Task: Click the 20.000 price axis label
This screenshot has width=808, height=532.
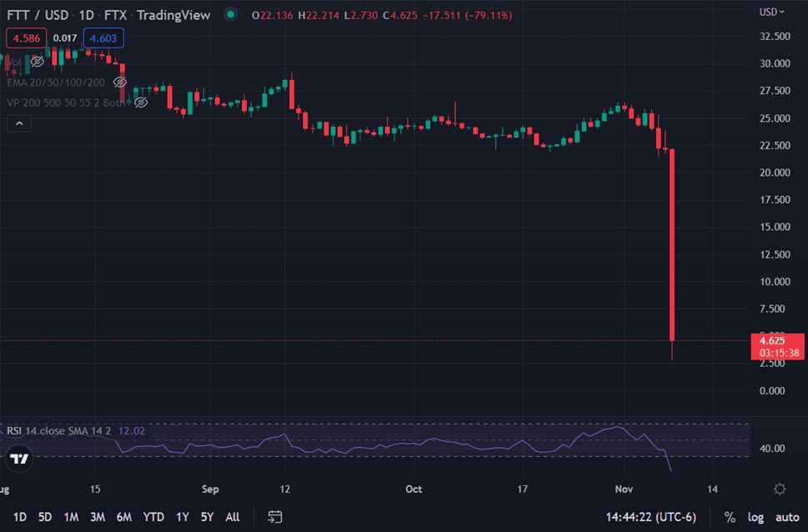Action: pos(775,172)
